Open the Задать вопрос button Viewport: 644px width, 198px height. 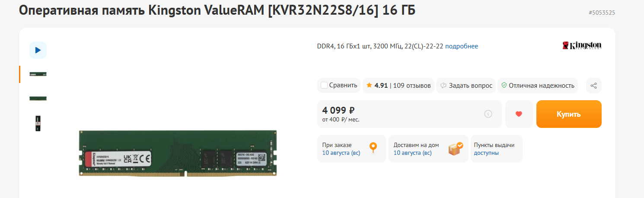(466, 86)
